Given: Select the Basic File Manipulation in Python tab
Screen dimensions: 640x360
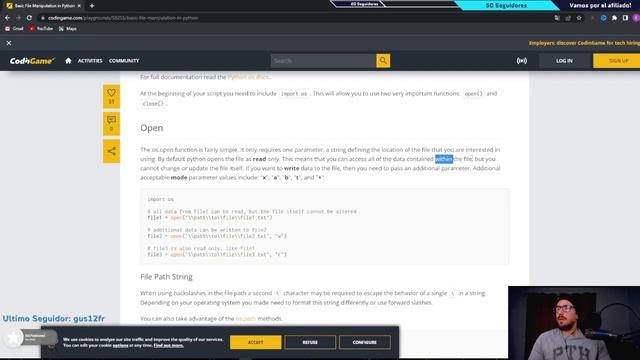Looking at the screenshot, I should (x=43, y=6).
